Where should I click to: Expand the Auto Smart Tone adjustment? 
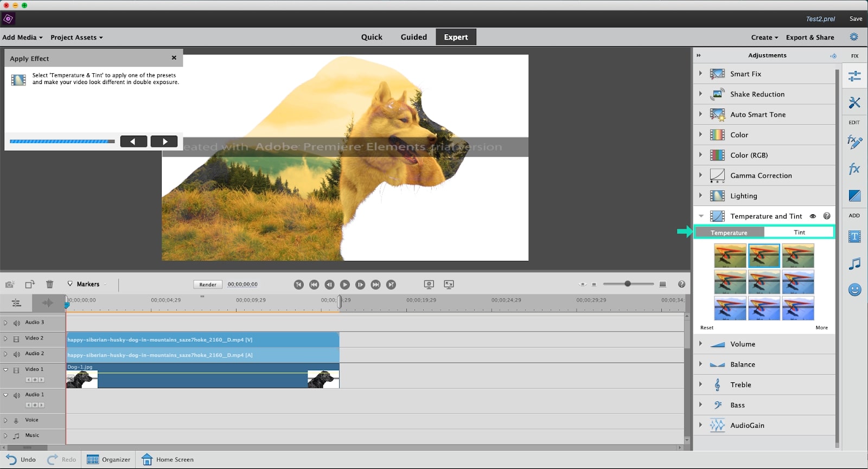tap(700, 114)
